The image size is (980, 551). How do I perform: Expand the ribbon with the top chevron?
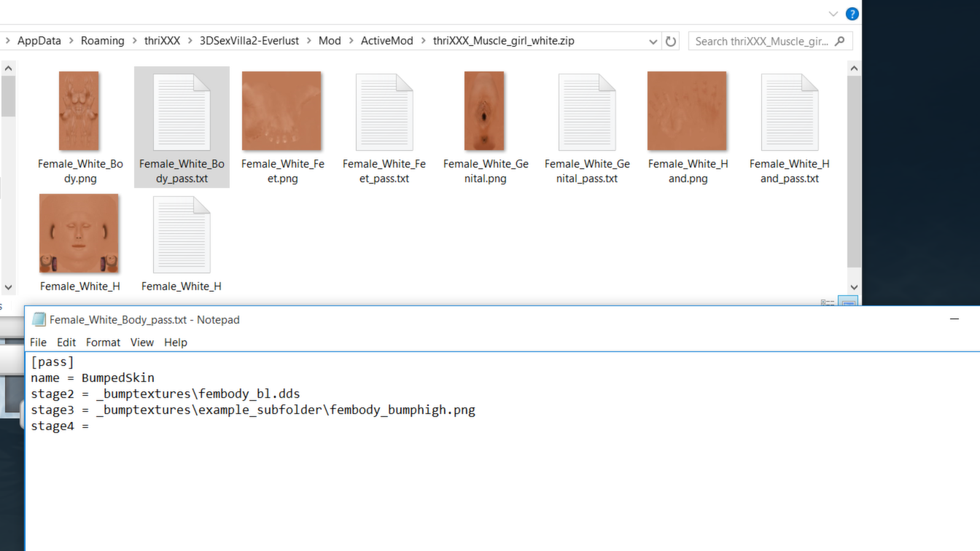tap(833, 14)
